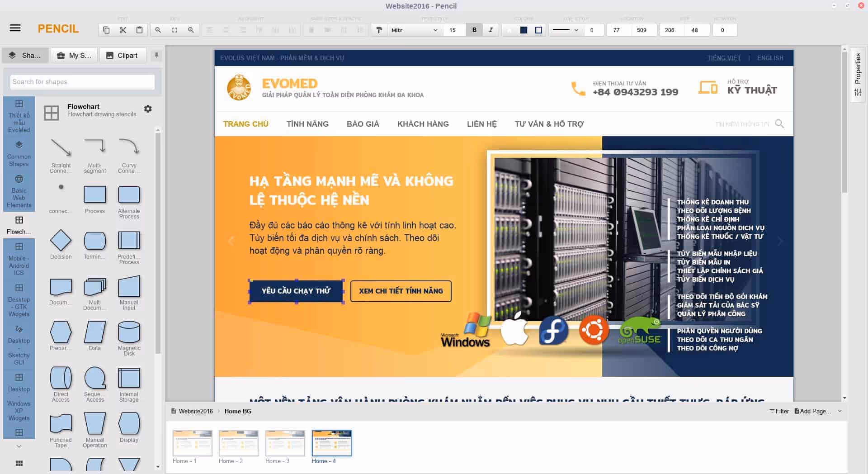Image resolution: width=868 pixels, height=474 pixels.
Task: Select Desktop Windows XP Widgets collection
Action: (19, 397)
